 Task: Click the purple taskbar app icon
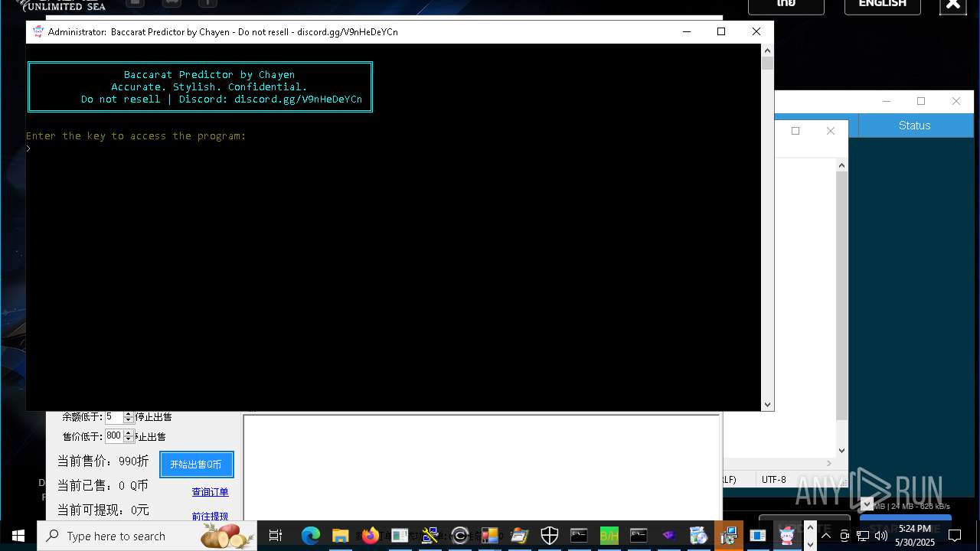pos(669,536)
